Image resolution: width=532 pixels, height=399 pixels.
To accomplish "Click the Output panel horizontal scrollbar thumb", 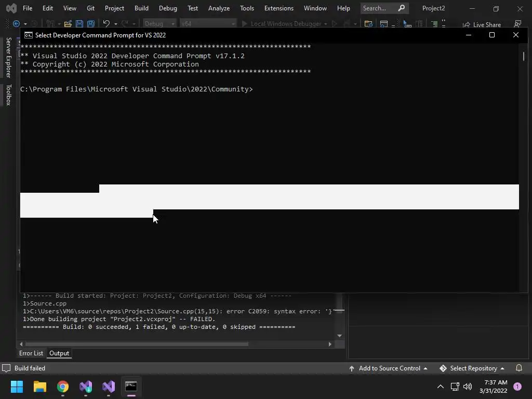I will click(x=137, y=344).
